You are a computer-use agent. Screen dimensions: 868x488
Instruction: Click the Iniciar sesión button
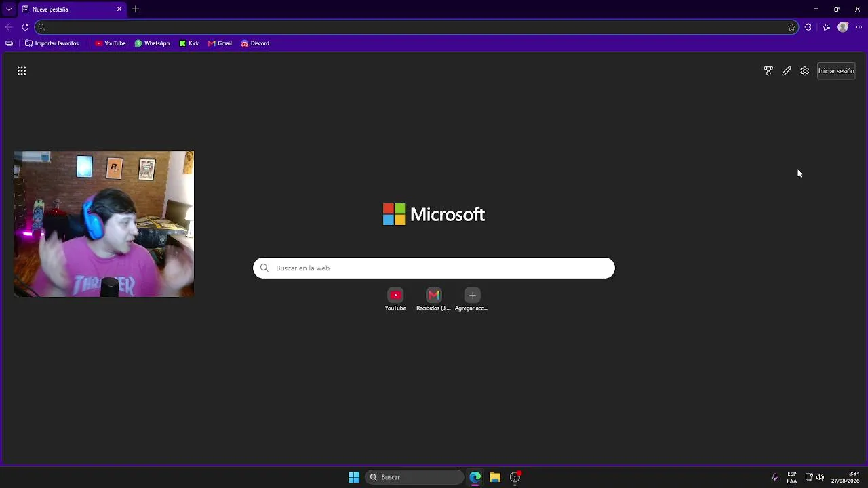tap(836, 71)
